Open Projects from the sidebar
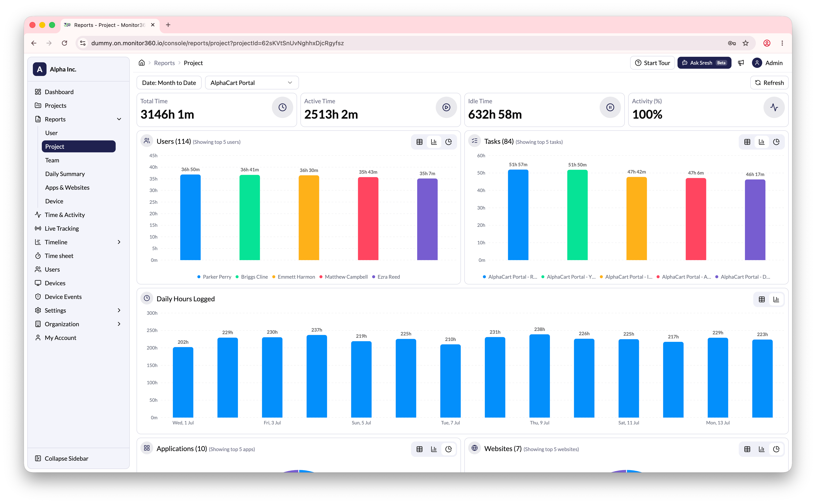Screen dimensions: 816x504 (x=78, y=105)
